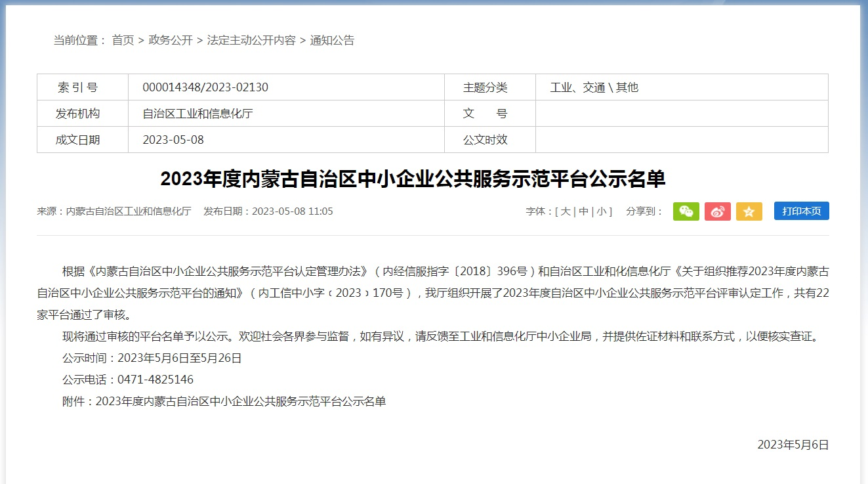Share page via WeChat icon
Image resolution: width=868 pixels, height=484 pixels.
[686, 211]
